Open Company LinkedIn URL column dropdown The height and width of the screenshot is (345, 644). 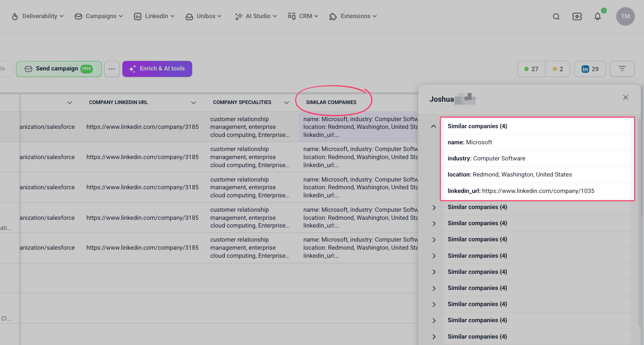tap(194, 103)
